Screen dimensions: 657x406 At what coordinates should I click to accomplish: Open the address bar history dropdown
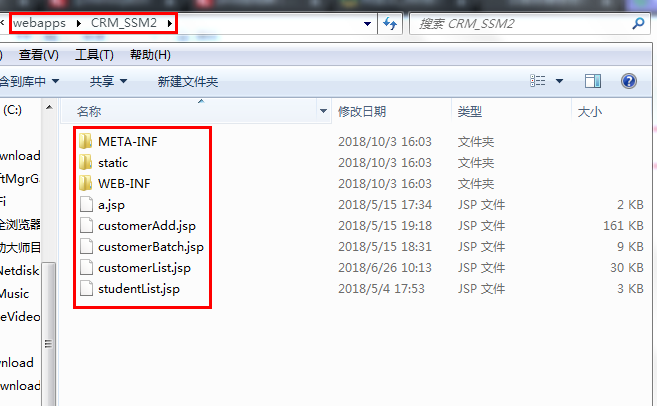click(x=367, y=24)
